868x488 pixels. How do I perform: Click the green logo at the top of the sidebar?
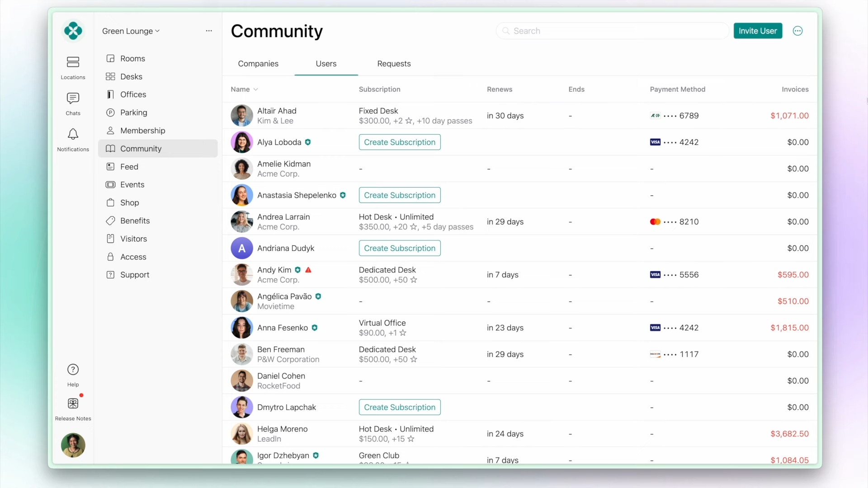point(73,31)
